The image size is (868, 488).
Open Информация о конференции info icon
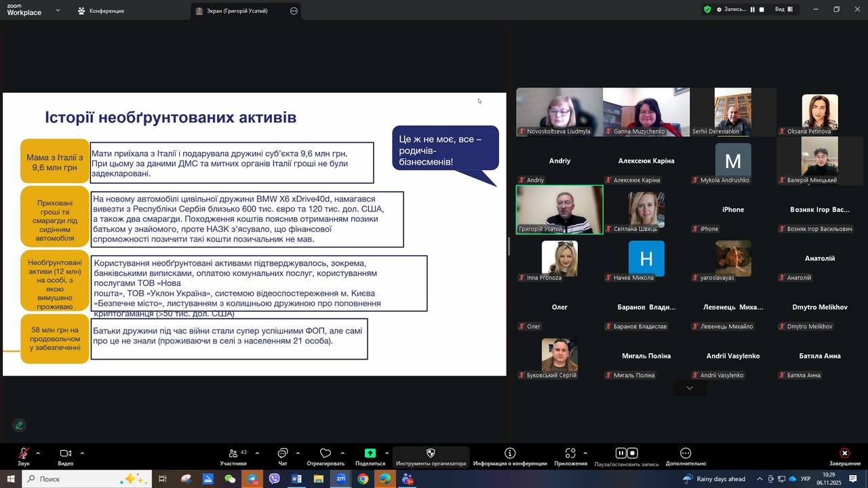(510, 453)
